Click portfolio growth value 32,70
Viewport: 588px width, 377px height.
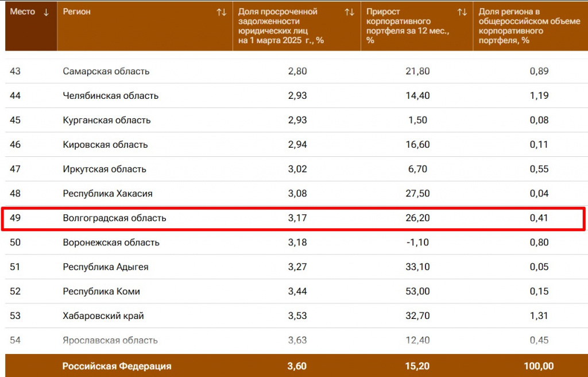(x=417, y=316)
